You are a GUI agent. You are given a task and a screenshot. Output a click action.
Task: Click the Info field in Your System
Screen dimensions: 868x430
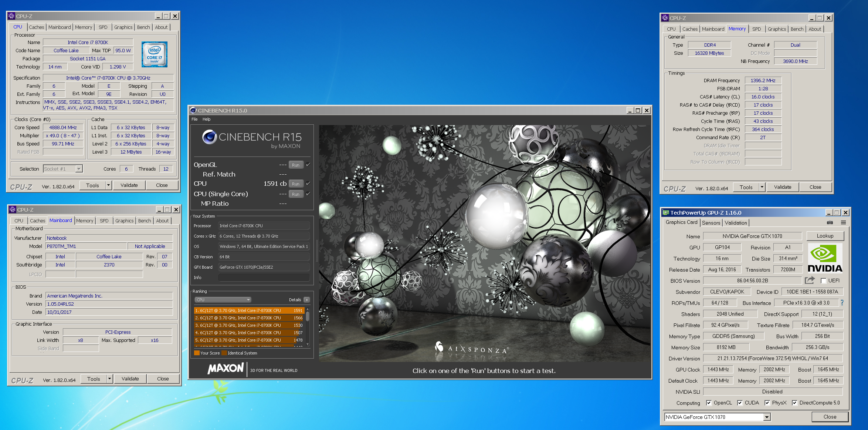pos(264,278)
